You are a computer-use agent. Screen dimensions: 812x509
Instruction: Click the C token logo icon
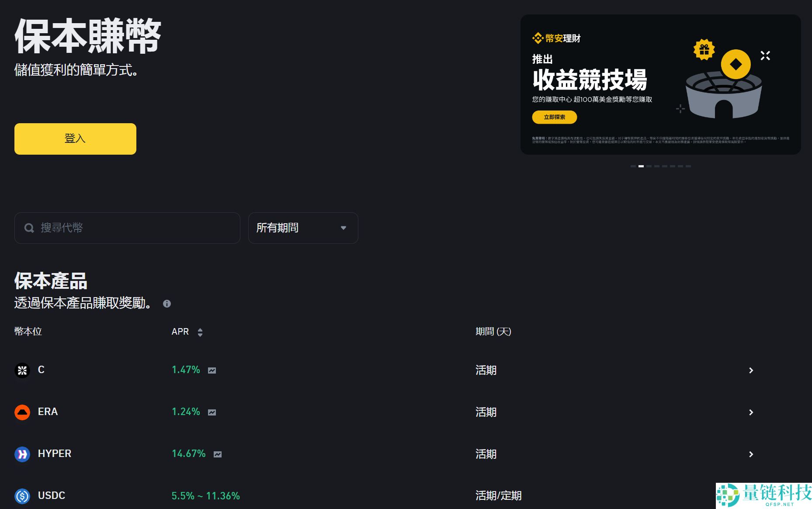pyautogui.click(x=22, y=370)
